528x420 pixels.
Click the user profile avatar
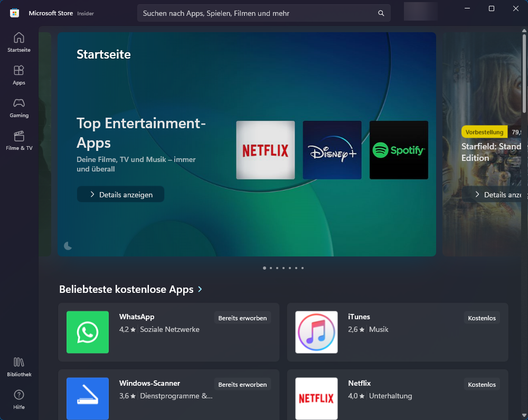tap(421, 12)
